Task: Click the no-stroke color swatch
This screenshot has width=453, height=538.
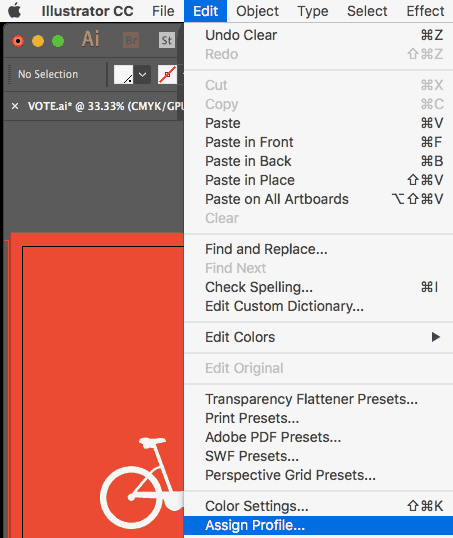Action: click(x=167, y=74)
